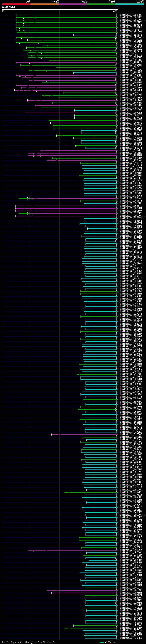Click the purple ~60% identity legend segment
Screen dimensions: 146x644
[x=73, y=4]
